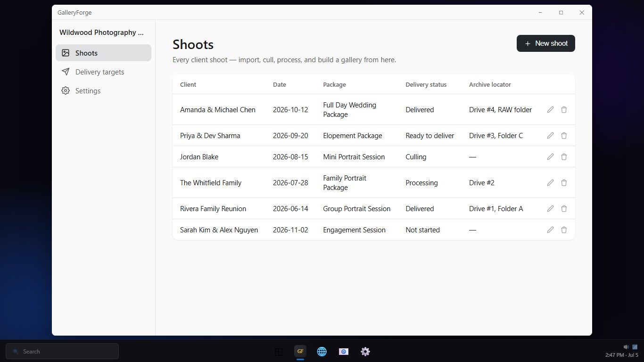The height and width of the screenshot is (362, 644).
Task: Edit The Whitfield Family shoot
Action: tap(550, 182)
